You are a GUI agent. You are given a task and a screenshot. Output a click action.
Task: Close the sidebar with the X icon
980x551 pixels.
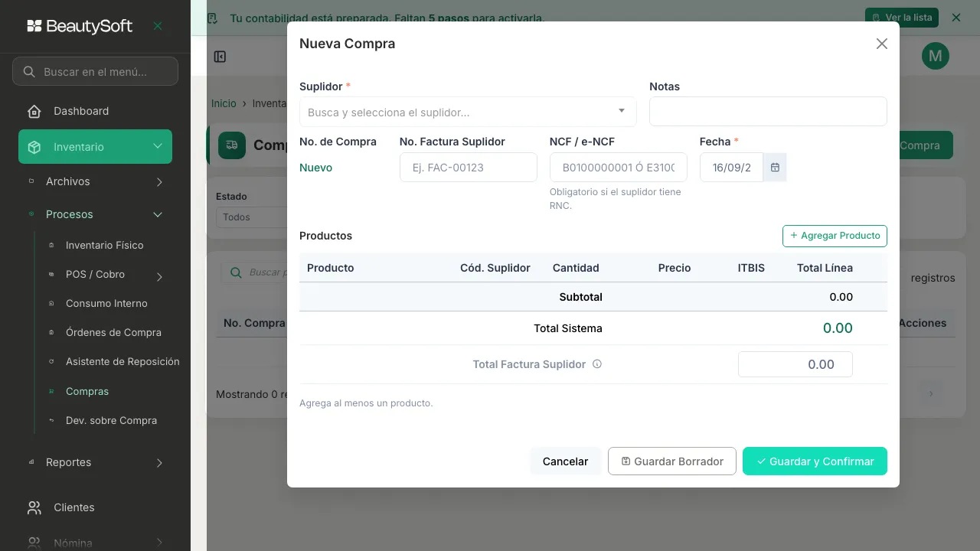click(x=158, y=26)
